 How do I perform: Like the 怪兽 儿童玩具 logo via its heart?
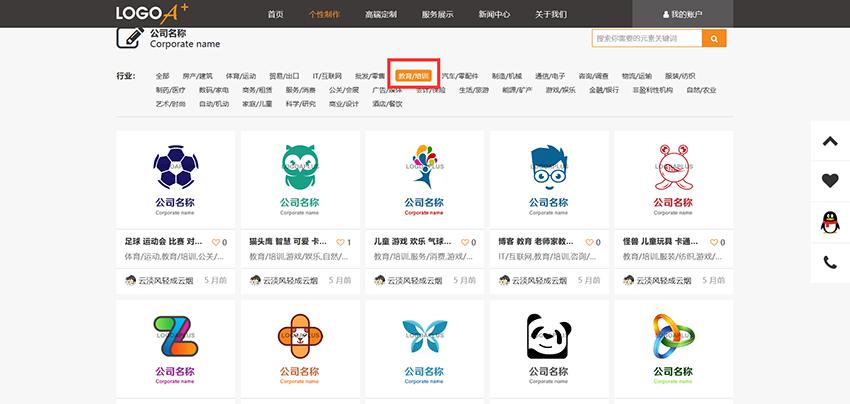pos(714,242)
